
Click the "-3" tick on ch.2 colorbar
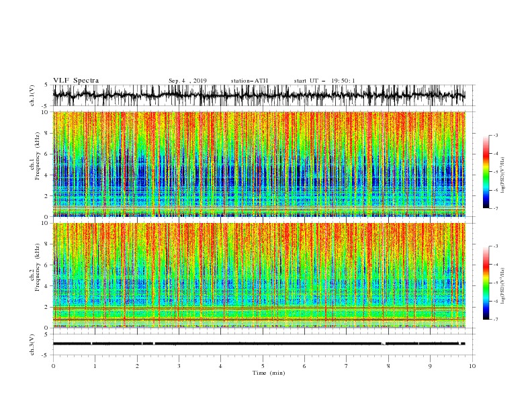coord(496,246)
